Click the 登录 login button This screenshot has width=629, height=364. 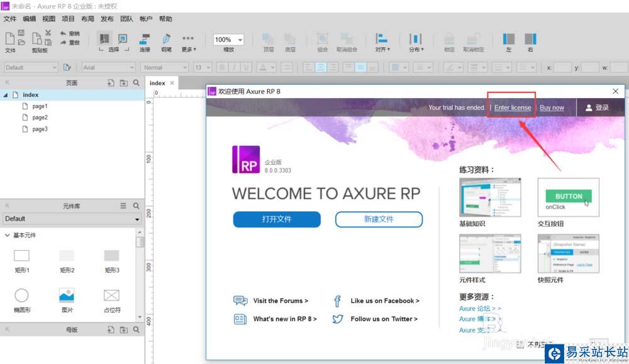[597, 108]
